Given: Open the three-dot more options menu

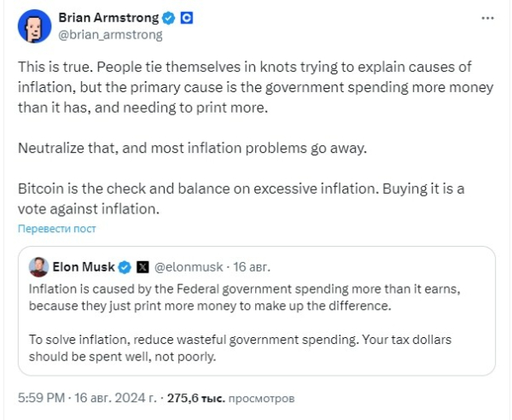Looking at the screenshot, I should (x=486, y=19).
